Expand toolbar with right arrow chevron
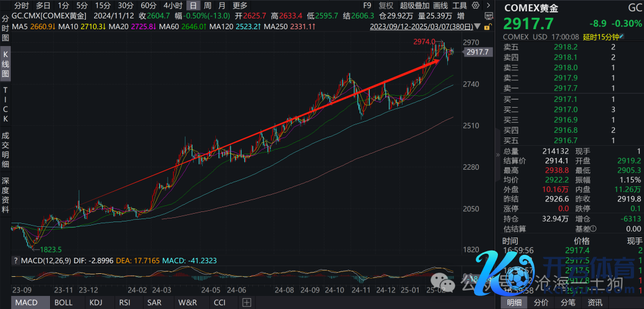 (488, 6)
